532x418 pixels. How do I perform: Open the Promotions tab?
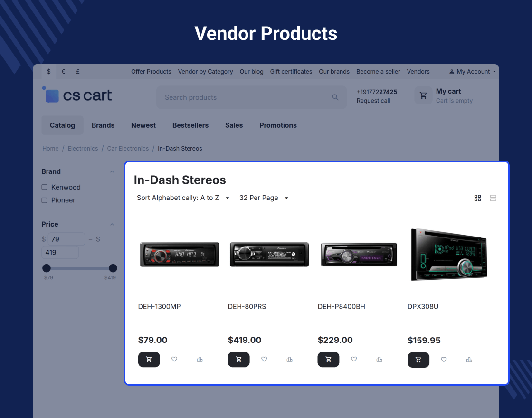[x=278, y=125]
